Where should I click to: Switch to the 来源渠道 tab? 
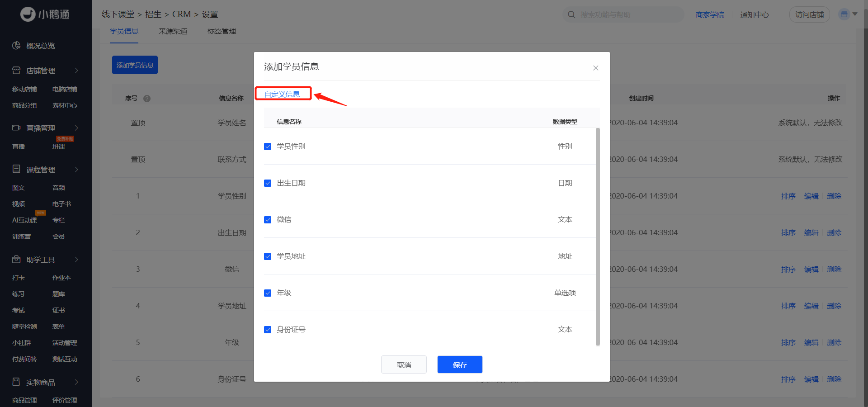pyautogui.click(x=173, y=31)
